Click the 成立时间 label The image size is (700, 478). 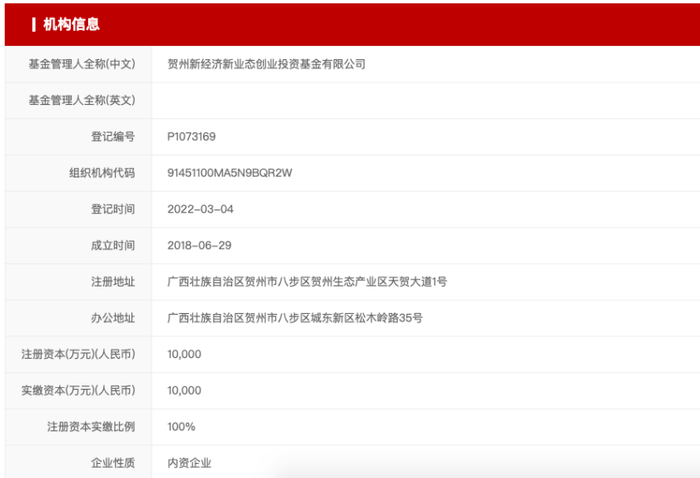(x=113, y=245)
